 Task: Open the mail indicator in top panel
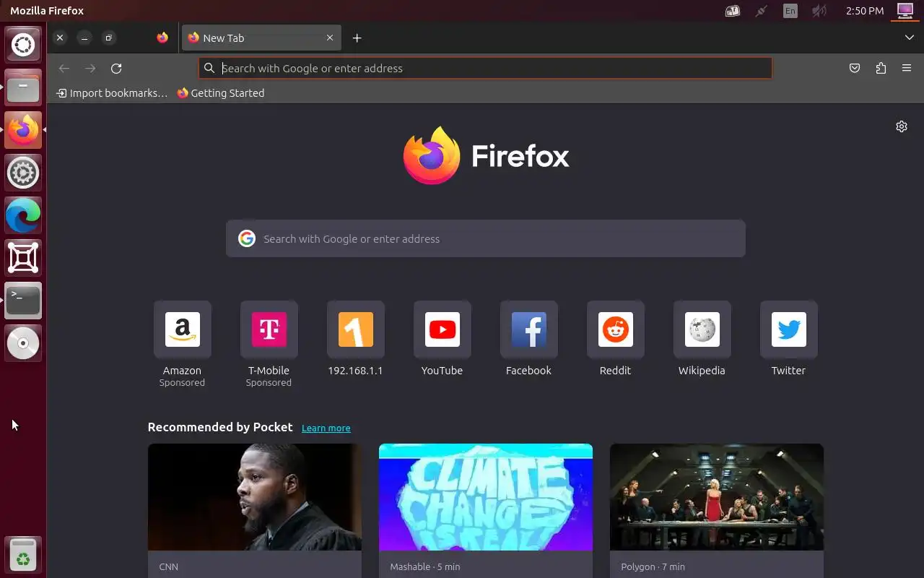click(x=733, y=11)
